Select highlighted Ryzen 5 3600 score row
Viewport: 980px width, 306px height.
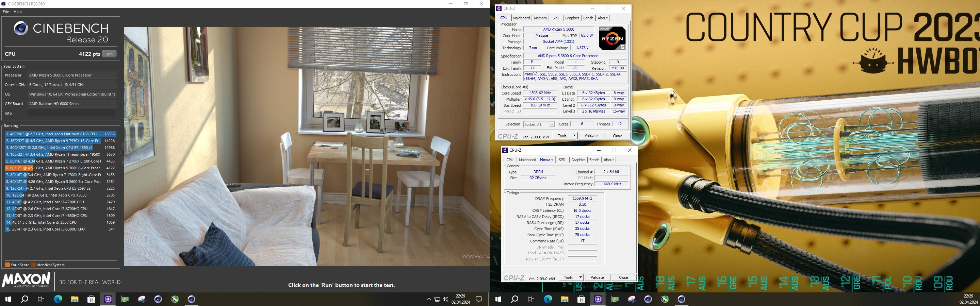tap(60, 168)
